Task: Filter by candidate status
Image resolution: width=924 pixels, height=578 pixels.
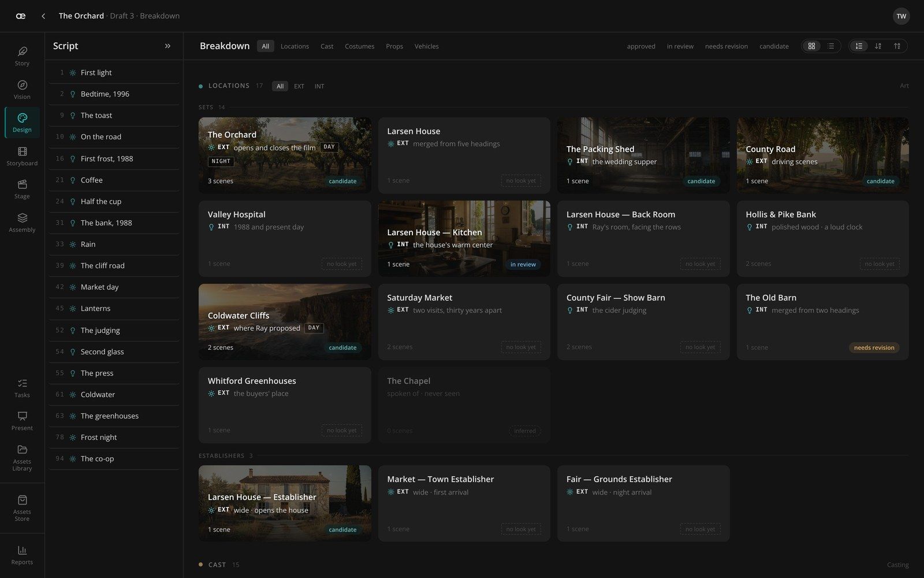Action: click(774, 46)
